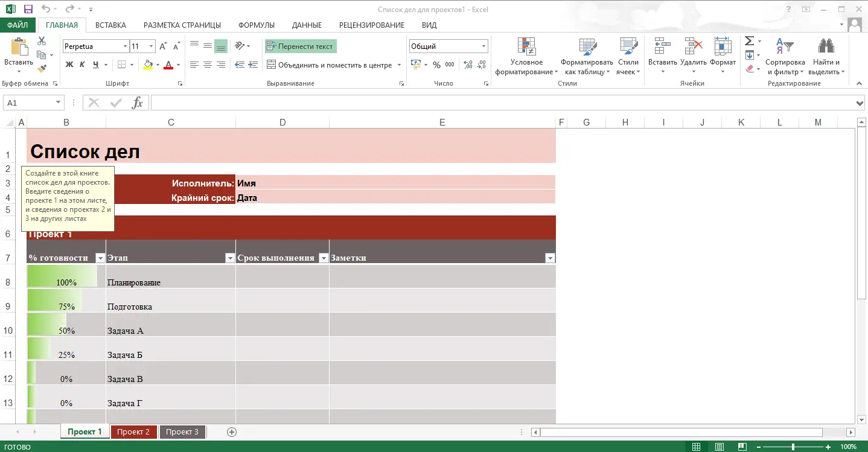868x452 pixels.
Task: Open the Проект 2 sheet tab
Action: coord(133,431)
